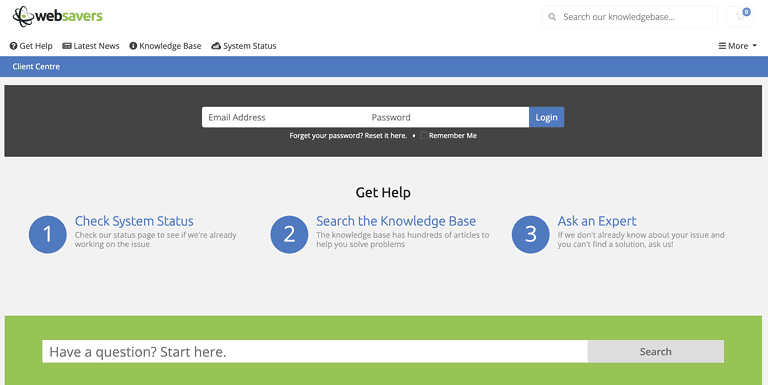The width and height of the screenshot is (768, 385).
Task: Click the 'Have a question? Start here.' box
Action: tap(315, 352)
